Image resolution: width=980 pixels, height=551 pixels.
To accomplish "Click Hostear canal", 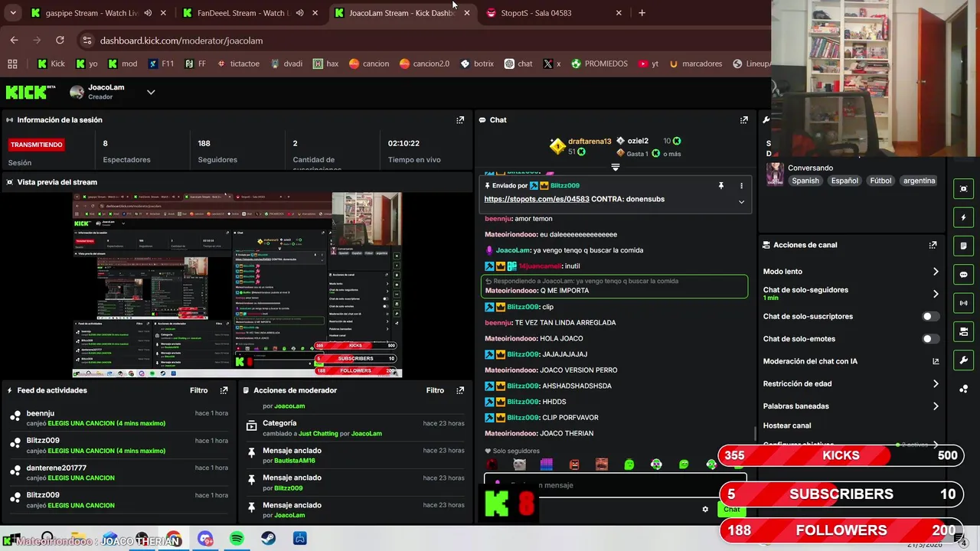I will pyautogui.click(x=787, y=425).
